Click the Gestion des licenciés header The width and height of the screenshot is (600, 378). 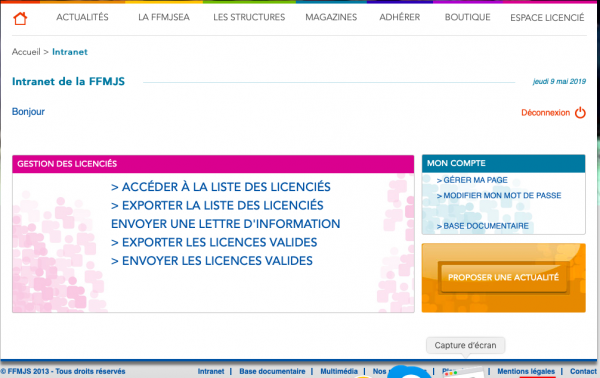(x=213, y=164)
